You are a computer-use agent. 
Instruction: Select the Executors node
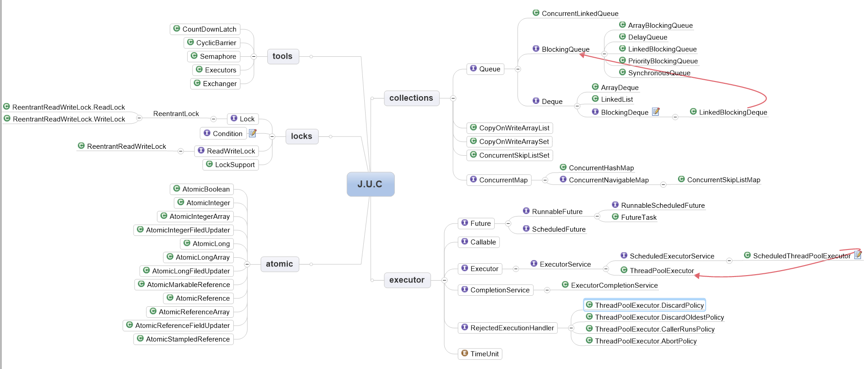click(216, 70)
